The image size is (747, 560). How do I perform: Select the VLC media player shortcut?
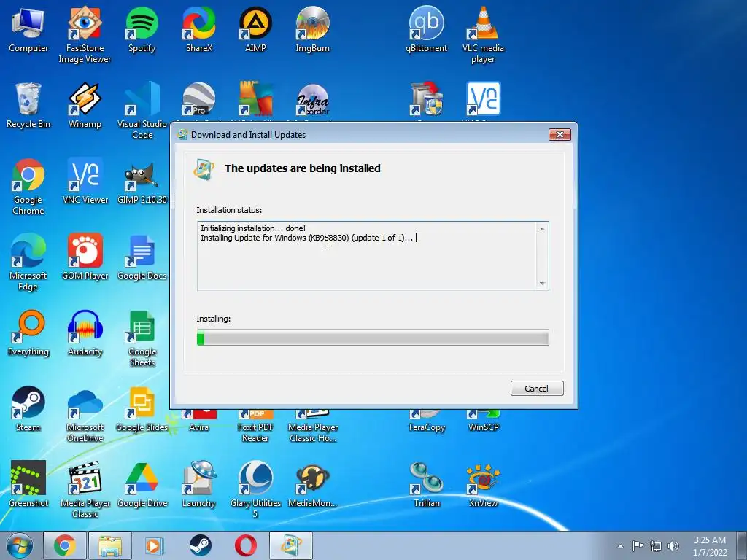[x=483, y=35]
